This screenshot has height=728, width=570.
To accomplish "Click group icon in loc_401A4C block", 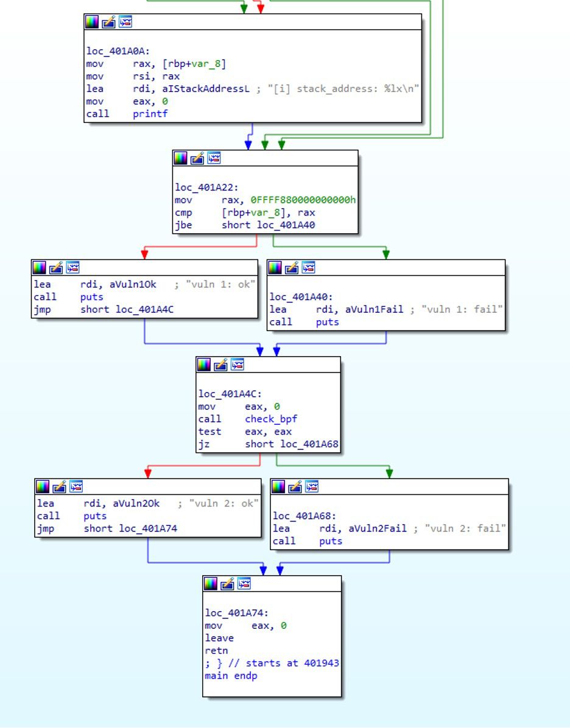I will coord(237,365).
